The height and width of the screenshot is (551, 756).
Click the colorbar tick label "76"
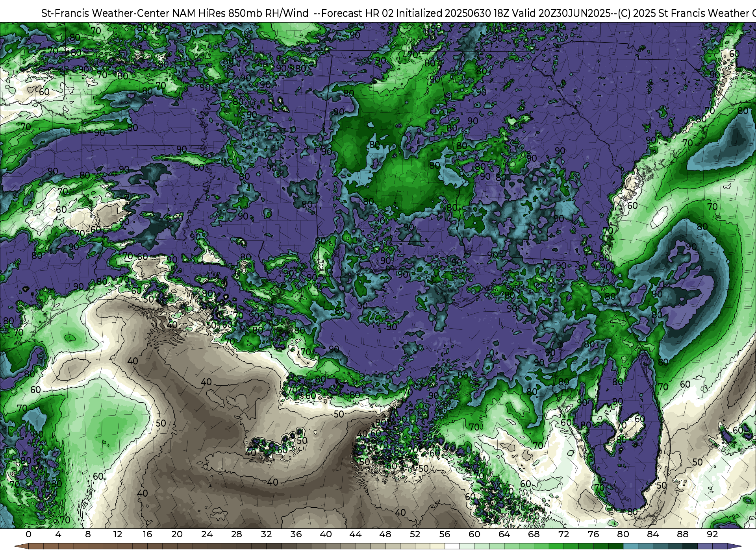coord(593,534)
